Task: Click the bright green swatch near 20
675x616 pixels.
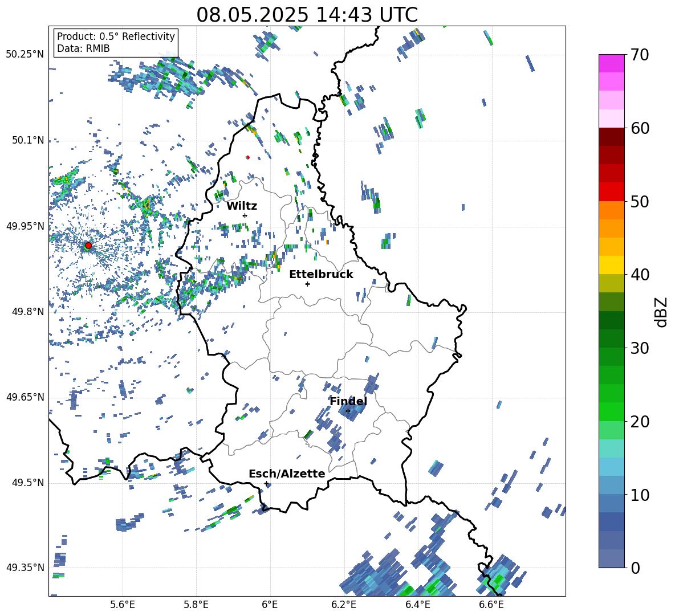Action: [612, 412]
